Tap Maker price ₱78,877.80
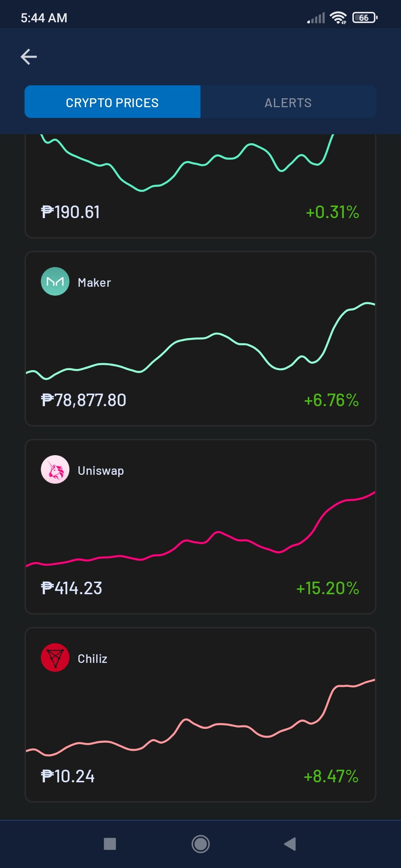401x868 pixels. click(84, 400)
